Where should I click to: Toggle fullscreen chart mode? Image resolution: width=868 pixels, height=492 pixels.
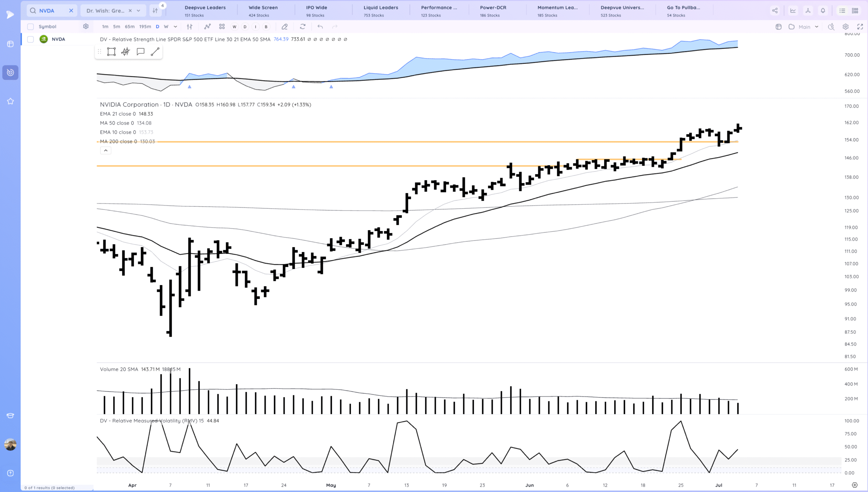[x=860, y=27]
